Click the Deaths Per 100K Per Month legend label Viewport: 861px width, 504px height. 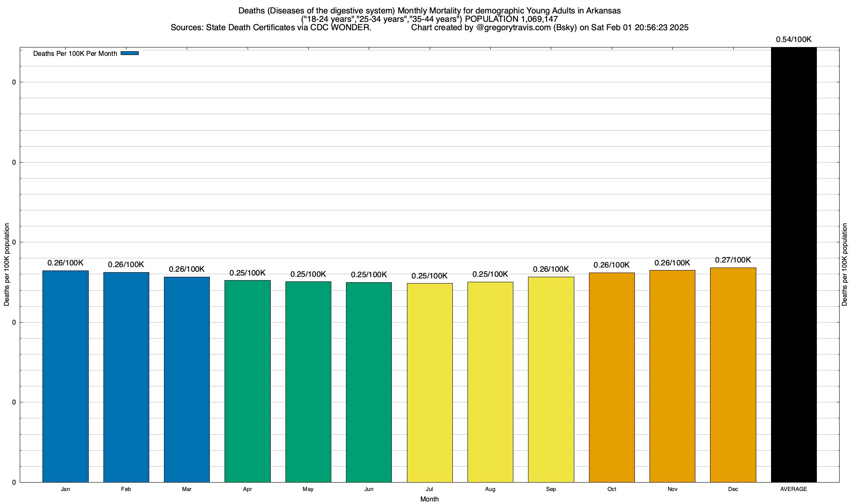(x=75, y=54)
